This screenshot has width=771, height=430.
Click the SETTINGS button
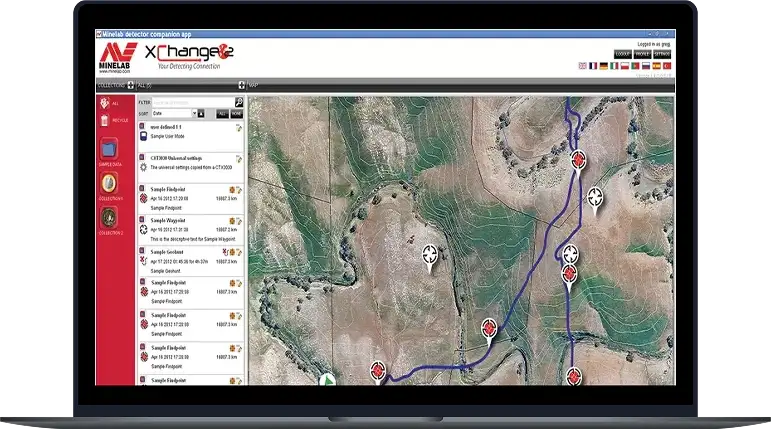pyautogui.click(x=662, y=54)
